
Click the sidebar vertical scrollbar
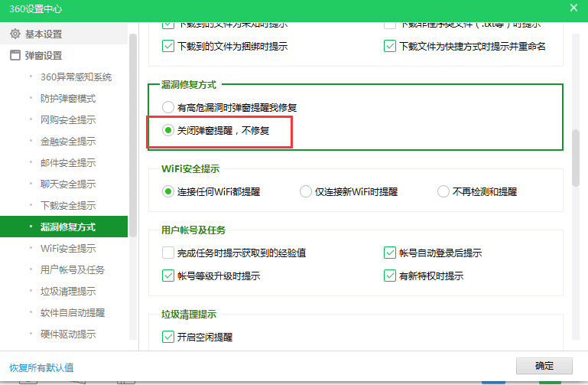133,135
